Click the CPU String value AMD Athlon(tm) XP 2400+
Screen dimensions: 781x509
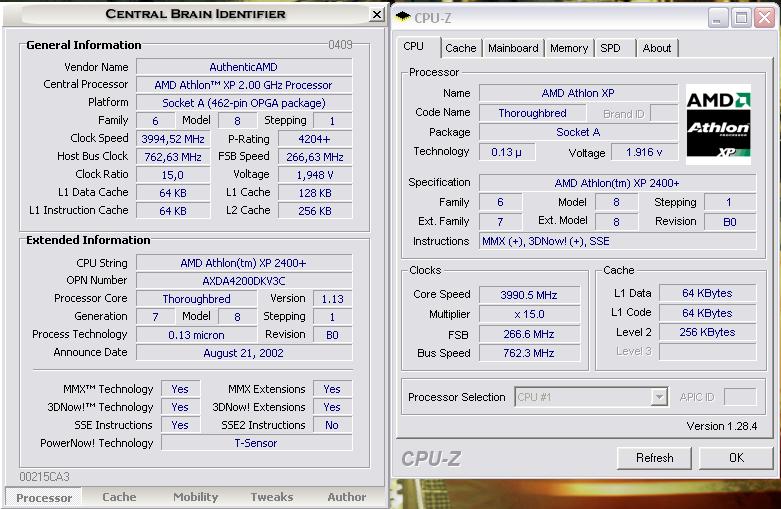coord(244,263)
